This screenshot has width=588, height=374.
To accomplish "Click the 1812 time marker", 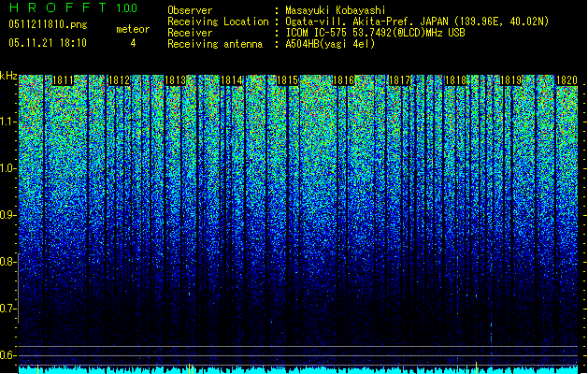I will 119,80.
